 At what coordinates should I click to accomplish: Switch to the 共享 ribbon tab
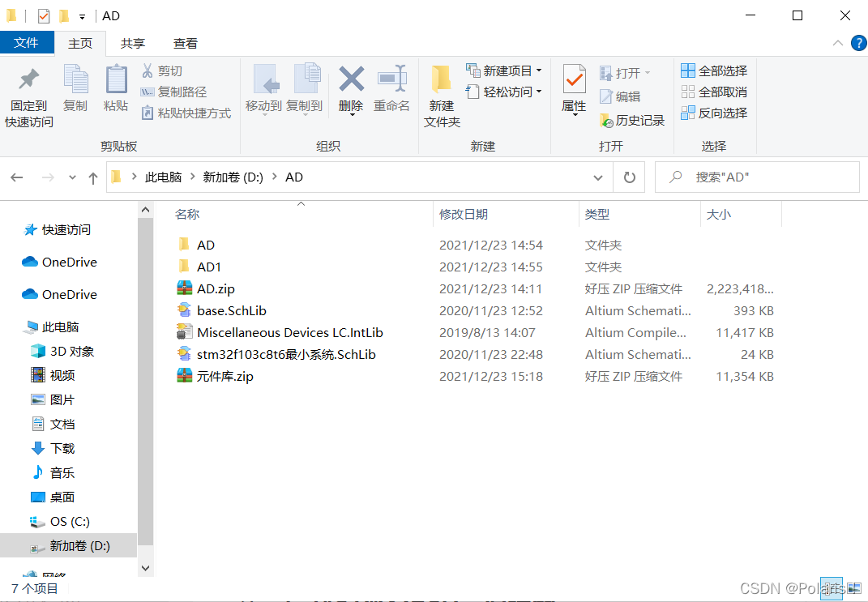133,43
